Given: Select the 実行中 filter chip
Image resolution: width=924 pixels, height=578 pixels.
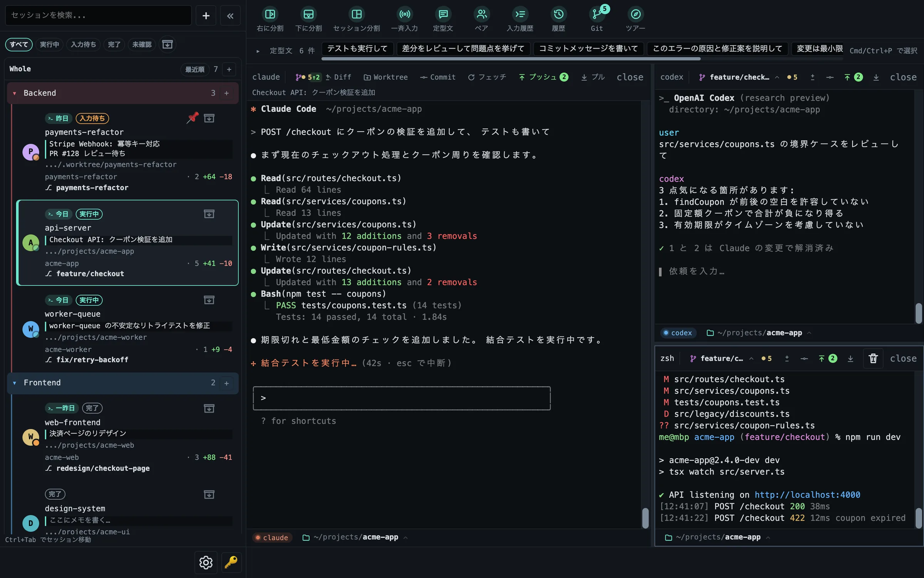Looking at the screenshot, I should point(50,44).
